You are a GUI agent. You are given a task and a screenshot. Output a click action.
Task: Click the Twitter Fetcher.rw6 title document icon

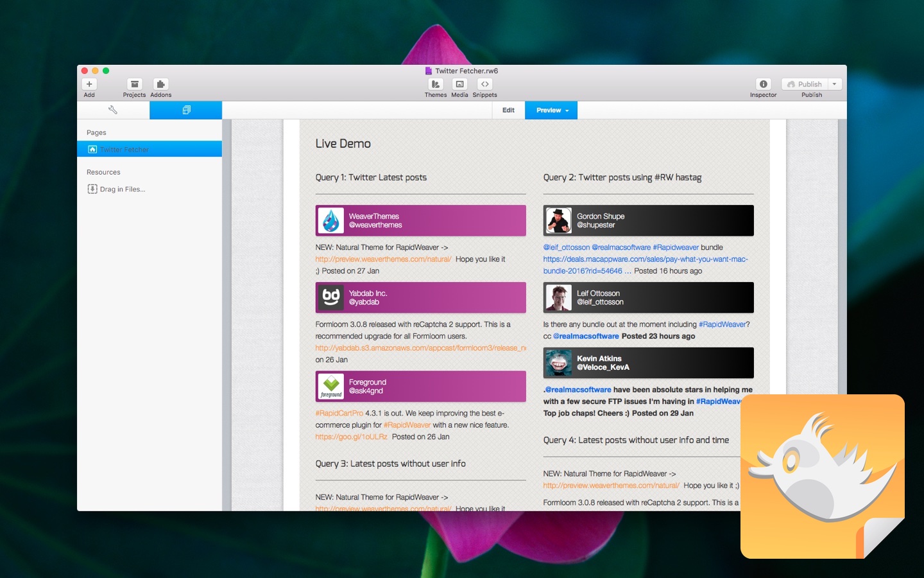(429, 71)
